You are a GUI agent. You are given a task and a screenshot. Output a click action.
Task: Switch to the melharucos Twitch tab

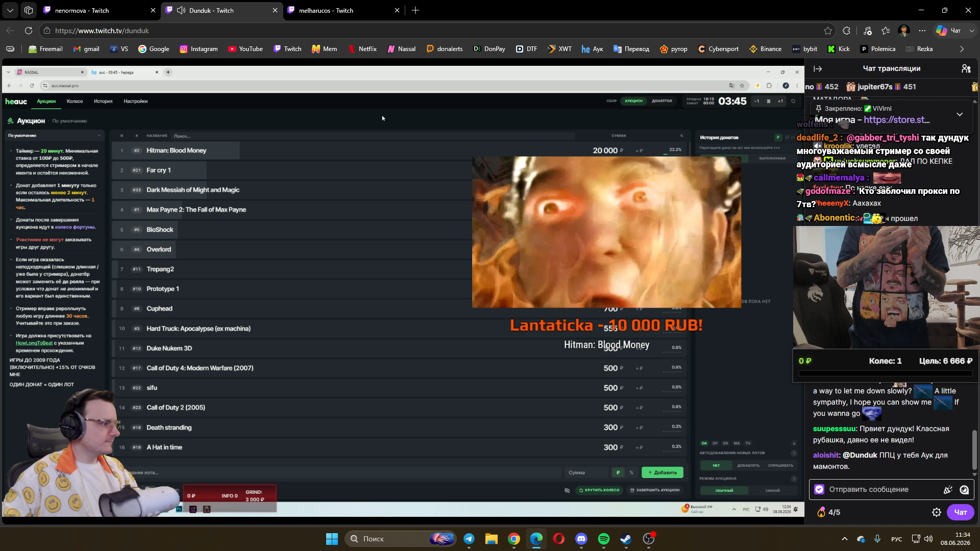pyautogui.click(x=344, y=10)
